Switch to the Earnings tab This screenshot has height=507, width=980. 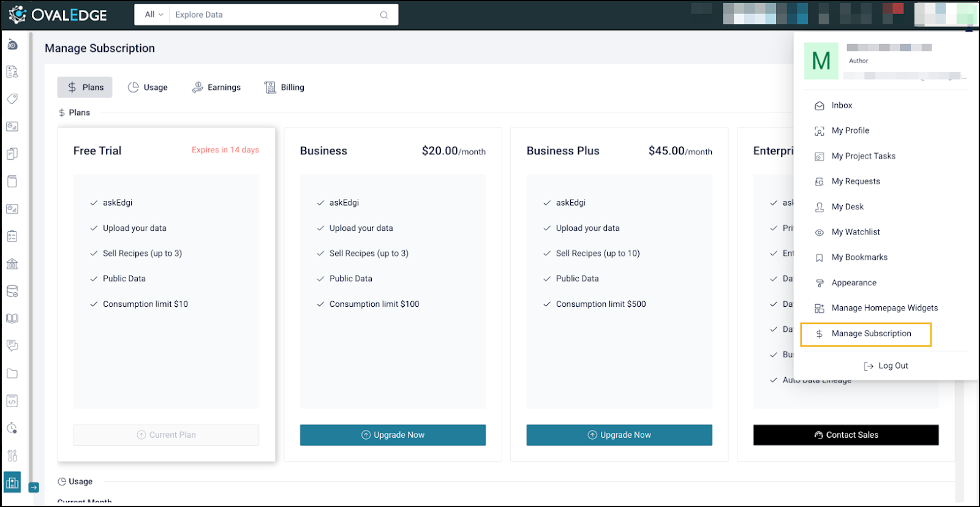(216, 88)
